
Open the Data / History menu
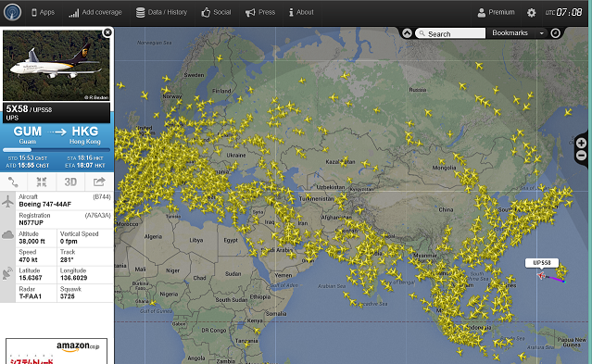(x=161, y=12)
